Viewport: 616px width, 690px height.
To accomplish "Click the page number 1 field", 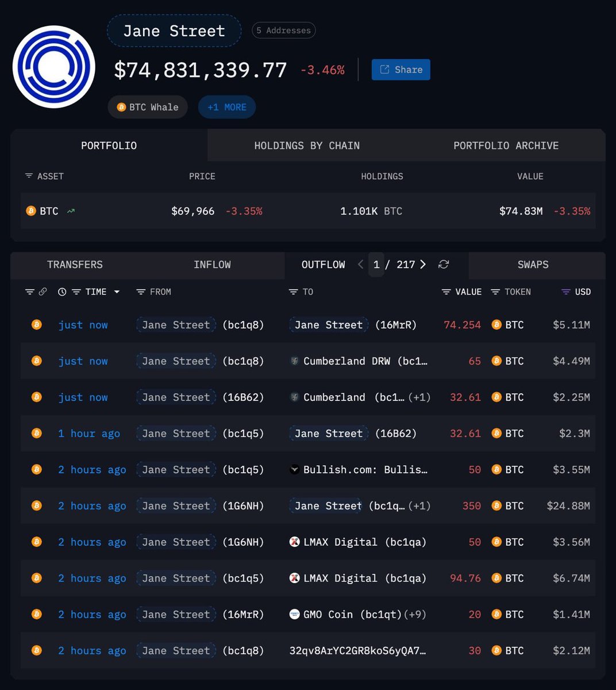I will (x=376, y=264).
